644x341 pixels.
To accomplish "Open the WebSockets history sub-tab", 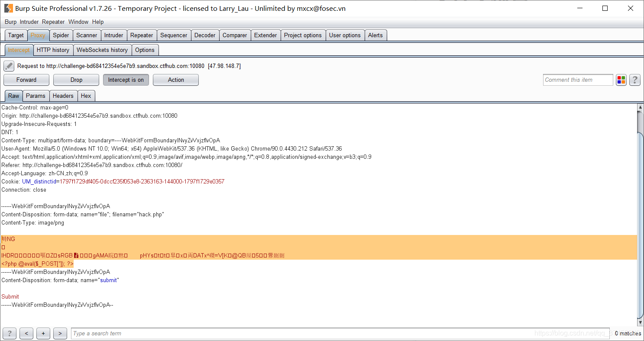I will pos(102,50).
